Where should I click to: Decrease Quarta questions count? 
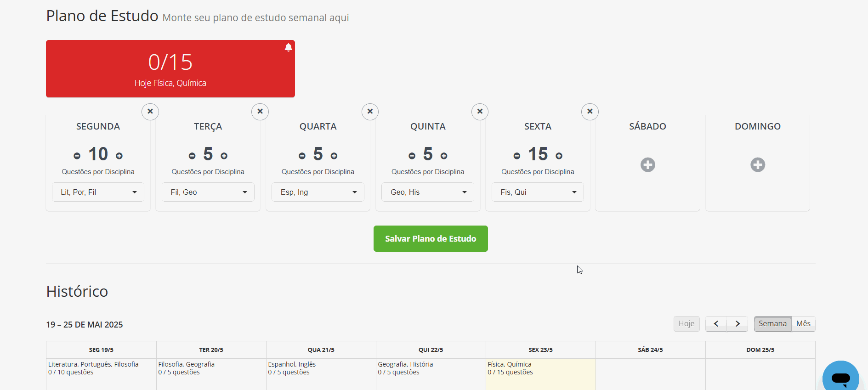[x=302, y=156]
